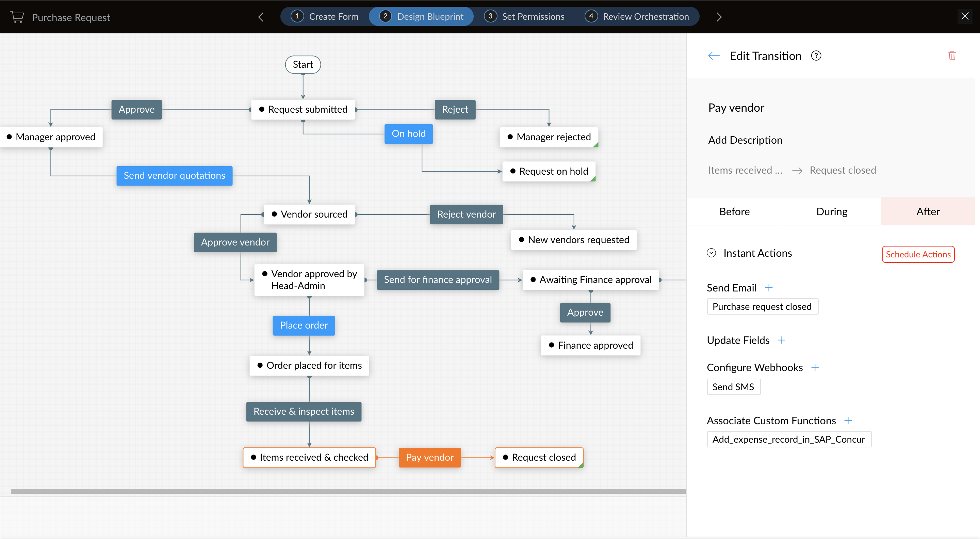Select the Pay vendor transition on the canvas
980x539 pixels.
tap(429, 457)
